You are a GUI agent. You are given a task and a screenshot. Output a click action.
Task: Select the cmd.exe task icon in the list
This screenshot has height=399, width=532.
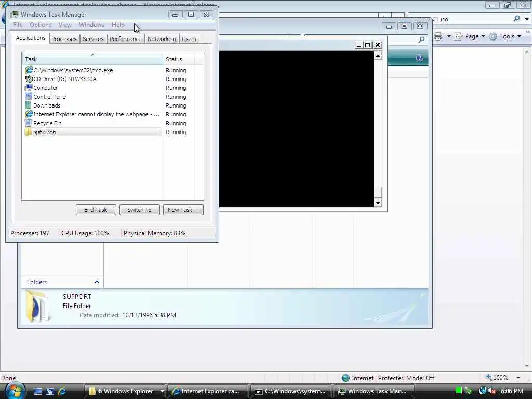pos(29,70)
